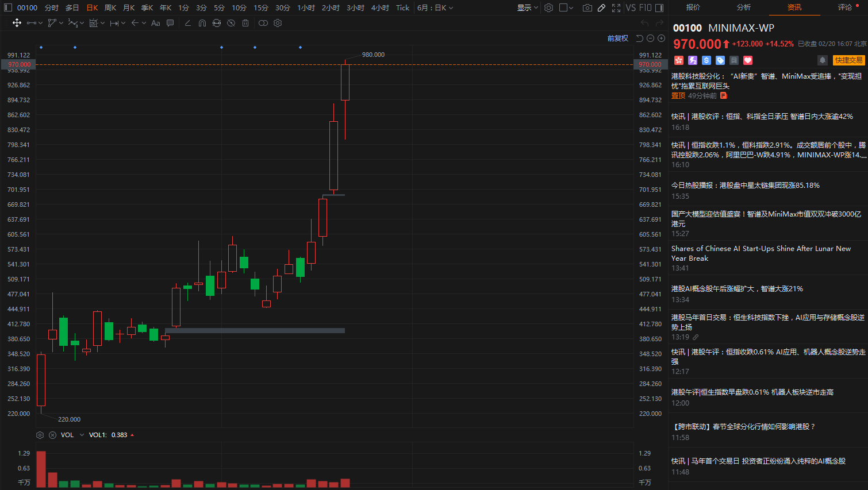Select the Tick timeframe
This screenshot has height=490, width=868.
(x=402, y=7)
